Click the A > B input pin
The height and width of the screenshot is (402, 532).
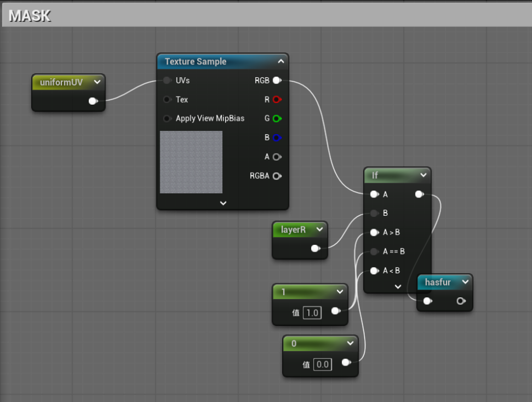click(x=374, y=232)
